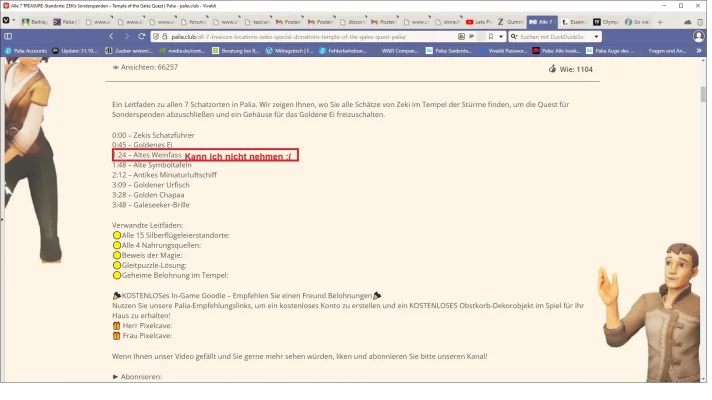Open the Update: 31.10 bookmark
The height and width of the screenshot is (400, 712).
75,51
